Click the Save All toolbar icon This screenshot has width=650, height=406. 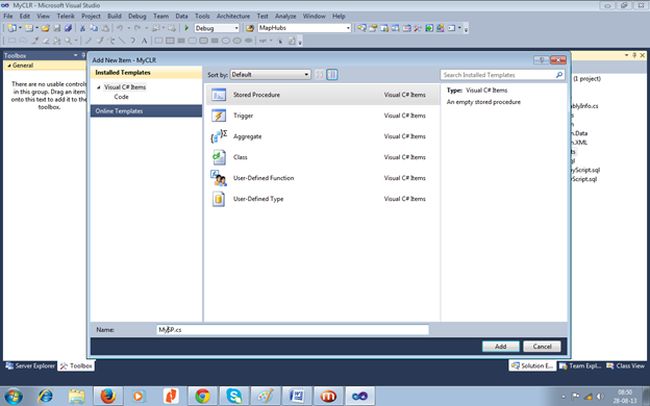coord(68,28)
